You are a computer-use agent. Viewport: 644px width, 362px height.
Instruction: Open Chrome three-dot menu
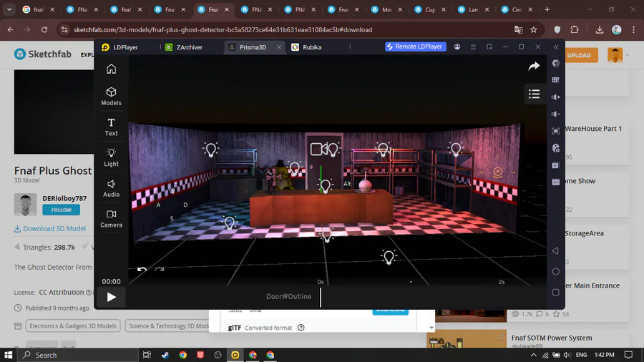[x=634, y=29]
